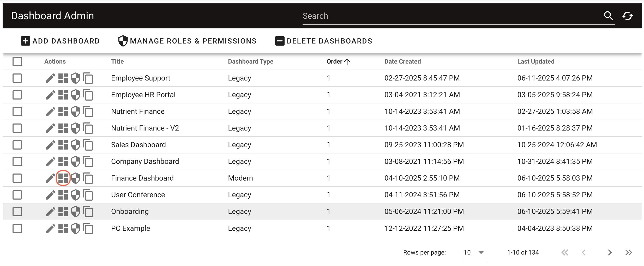Image resolution: width=644 pixels, height=266 pixels.
Task: Open layout grid for PC Example
Action: [x=63, y=228]
